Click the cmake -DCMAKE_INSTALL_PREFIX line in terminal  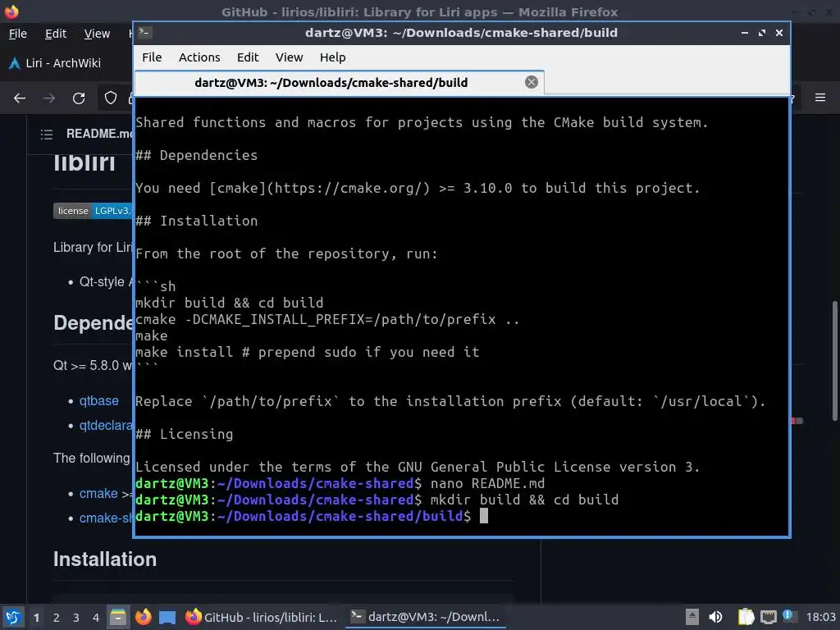(x=327, y=319)
